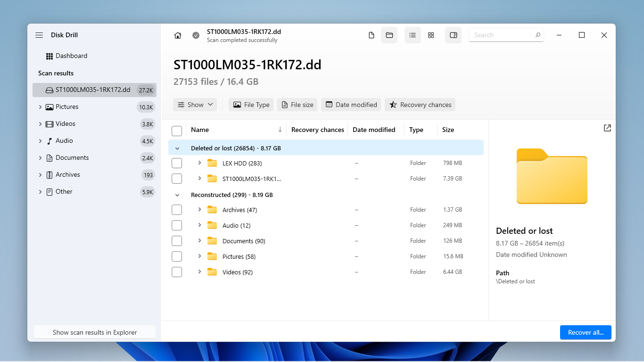Check the ST1000LM035-1RK1... folder checkbox
Viewport: 644px width, 362px height.
(177, 179)
